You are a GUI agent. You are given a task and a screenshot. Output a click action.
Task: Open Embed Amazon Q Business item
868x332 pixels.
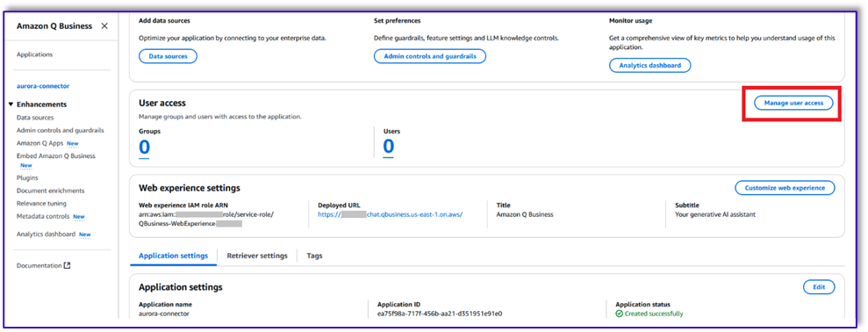pos(56,155)
